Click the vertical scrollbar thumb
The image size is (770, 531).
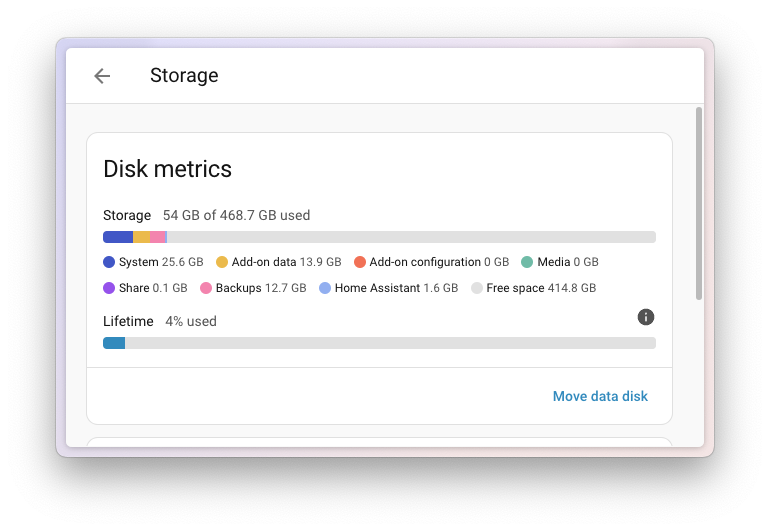tap(698, 202)
